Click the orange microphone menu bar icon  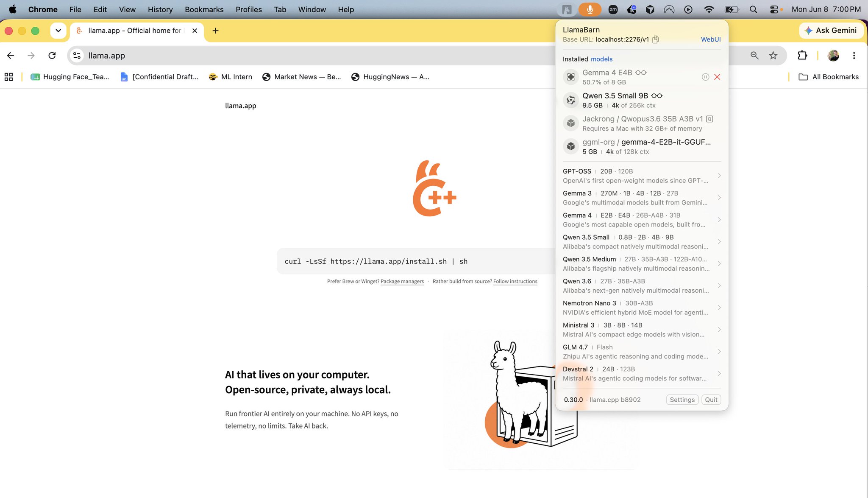point(590,9)
